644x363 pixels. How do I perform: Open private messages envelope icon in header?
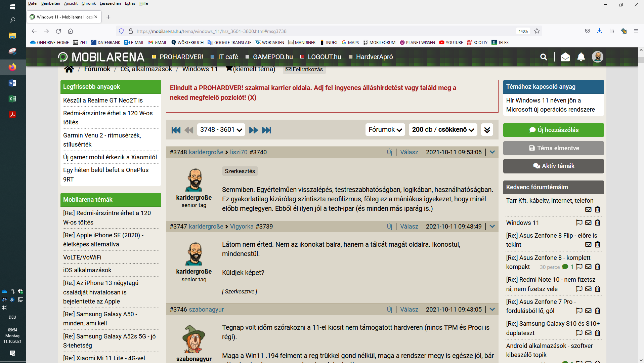[x=565, y=57]
